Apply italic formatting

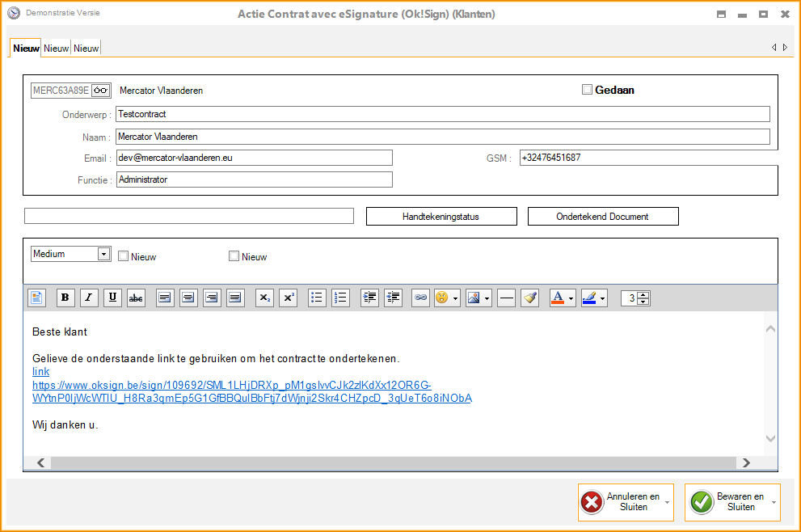point(89,298)
